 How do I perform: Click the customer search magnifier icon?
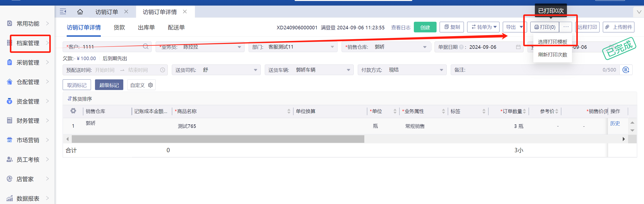click(146, 47)
